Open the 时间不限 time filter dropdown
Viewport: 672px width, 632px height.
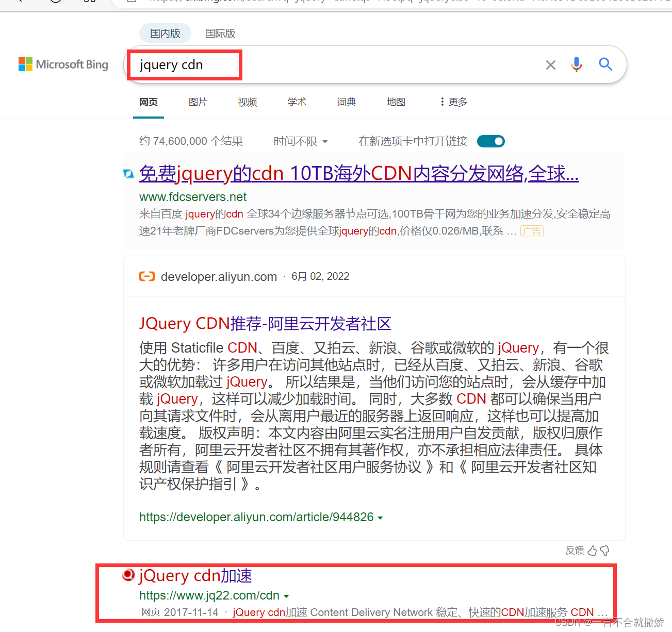click(x=301, y=141)
